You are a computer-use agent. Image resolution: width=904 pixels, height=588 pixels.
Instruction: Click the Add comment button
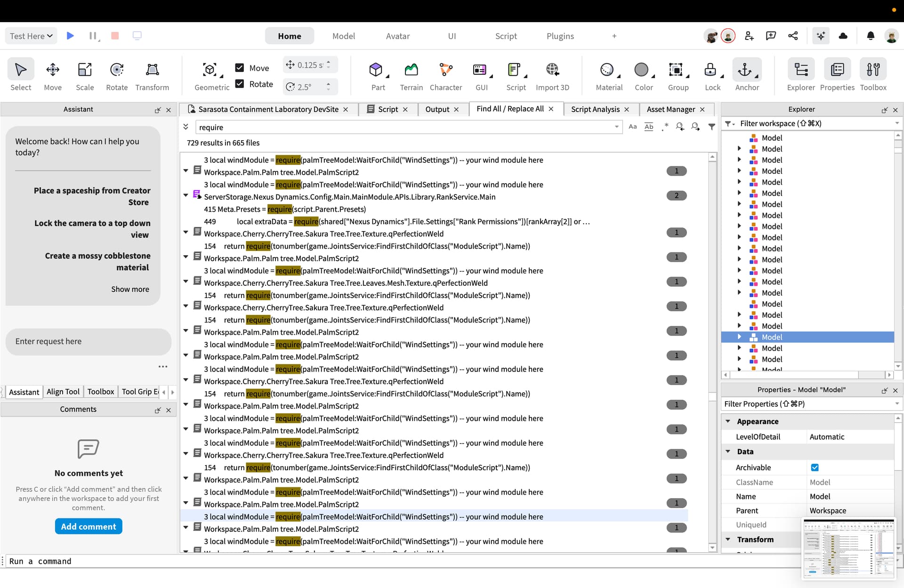tap(89, 526)
